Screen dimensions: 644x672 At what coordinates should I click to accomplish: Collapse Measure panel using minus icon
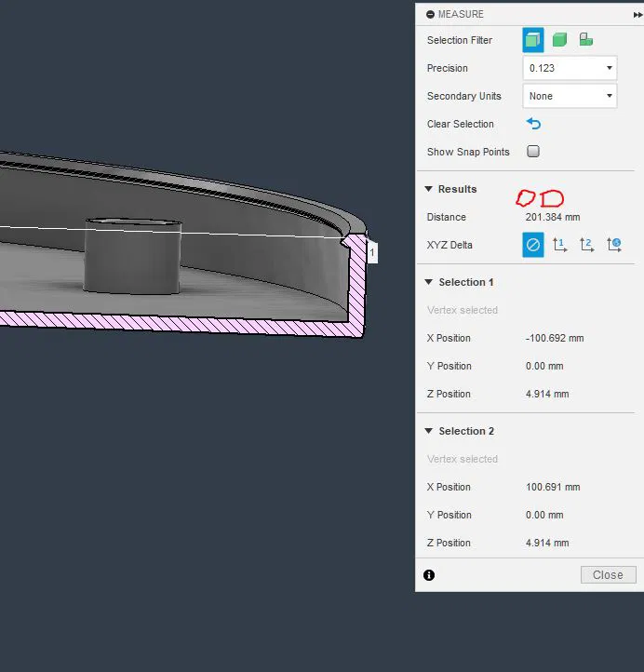430,15
